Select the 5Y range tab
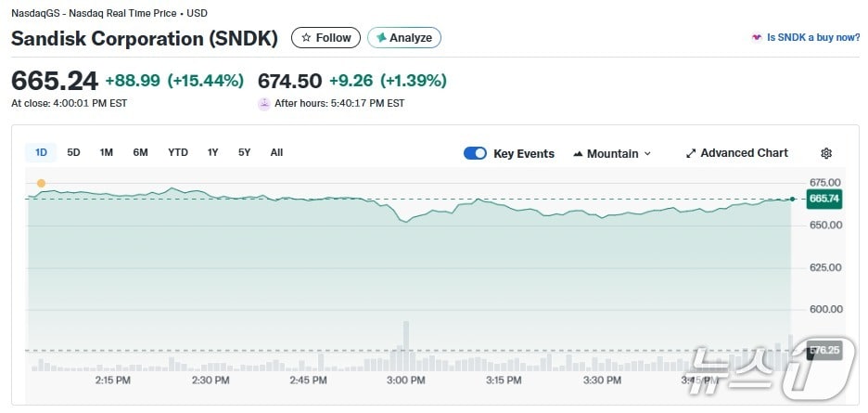The image size is (868, 413). point(244,152)
